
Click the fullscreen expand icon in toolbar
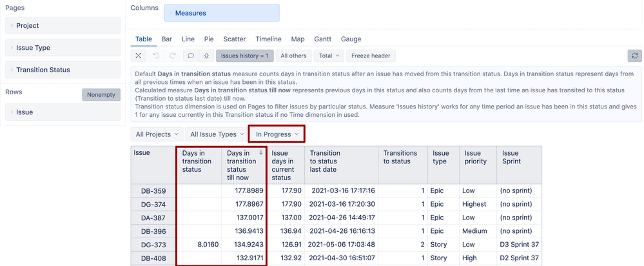coord(139,56)
